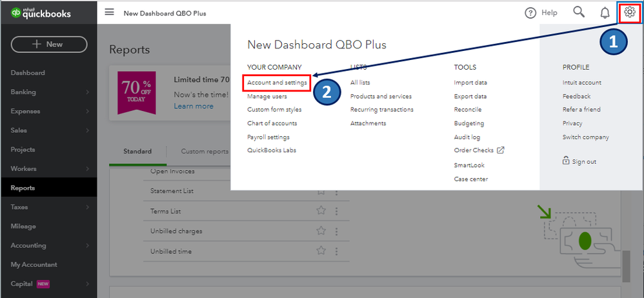Open Account and settings
The height and width of the screenshot is (298, 644).
(x=277, y=83)
